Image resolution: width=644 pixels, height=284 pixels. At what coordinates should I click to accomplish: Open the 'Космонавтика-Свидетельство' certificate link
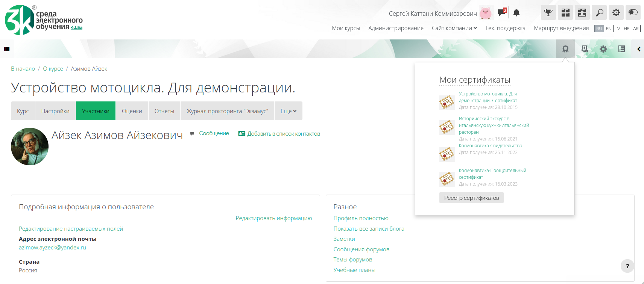tap(490, 146)
